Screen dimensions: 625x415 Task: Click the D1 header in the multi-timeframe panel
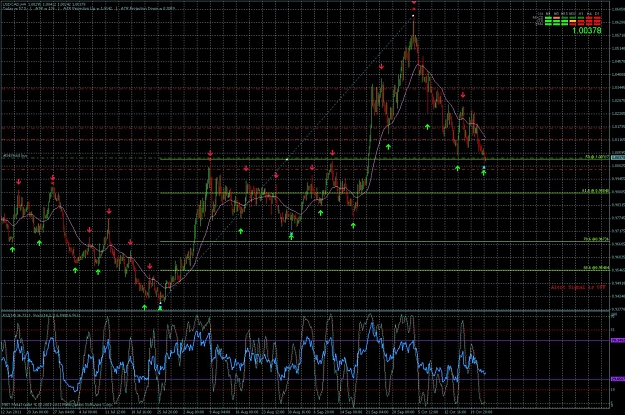597,14
